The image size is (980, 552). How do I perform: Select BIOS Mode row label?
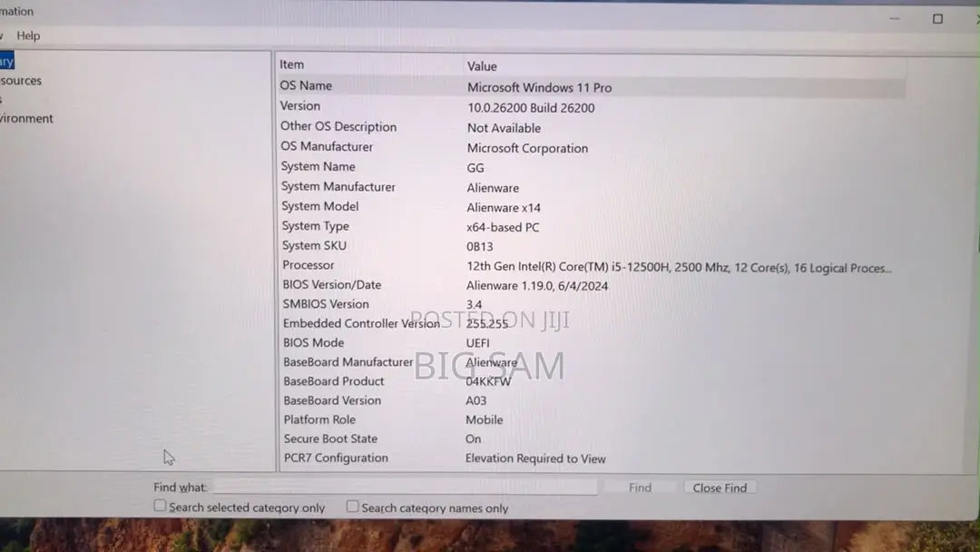tap(313, 342)
